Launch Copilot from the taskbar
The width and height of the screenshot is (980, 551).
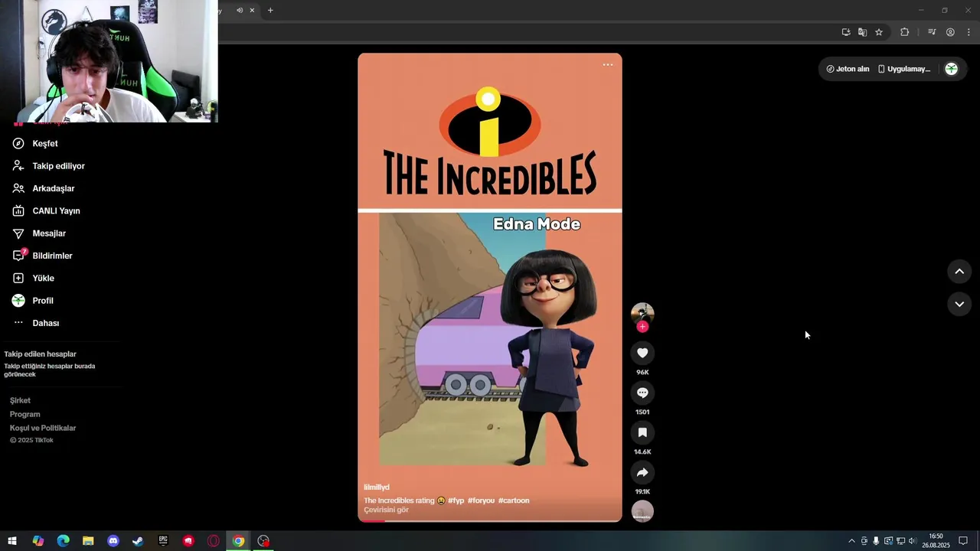point(38,541)
